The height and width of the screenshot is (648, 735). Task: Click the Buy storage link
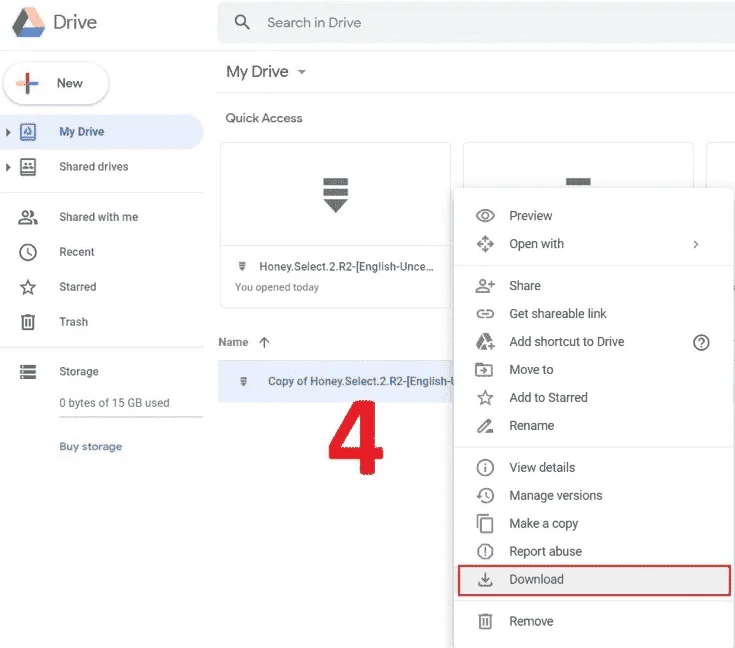(x=90, y=446)
